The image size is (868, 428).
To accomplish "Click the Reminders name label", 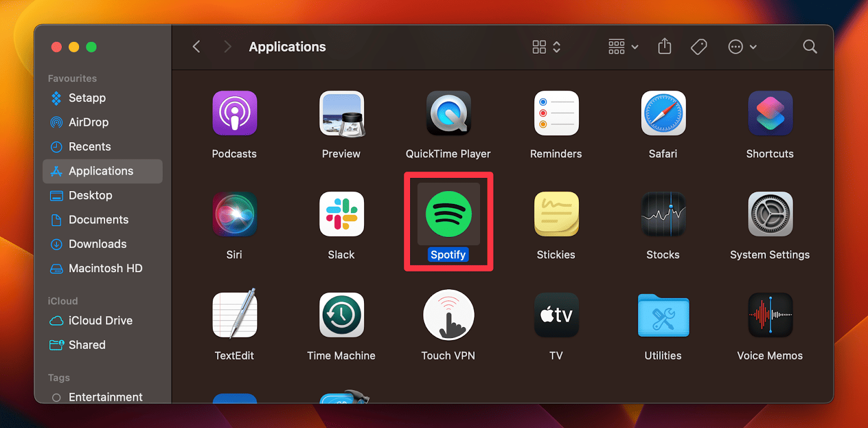I will pos(556,154).
